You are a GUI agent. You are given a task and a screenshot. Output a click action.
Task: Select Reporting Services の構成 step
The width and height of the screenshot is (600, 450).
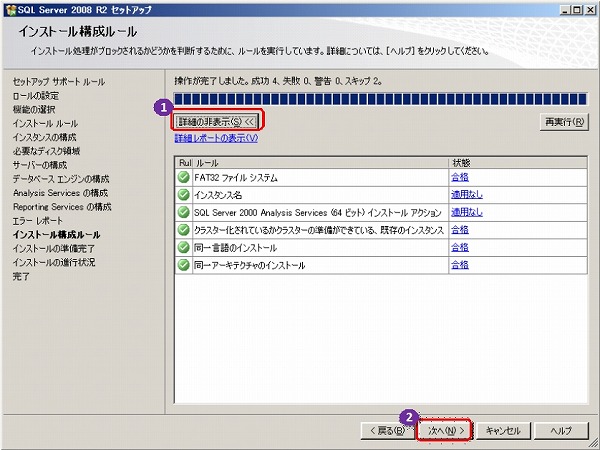pos(62,207)
